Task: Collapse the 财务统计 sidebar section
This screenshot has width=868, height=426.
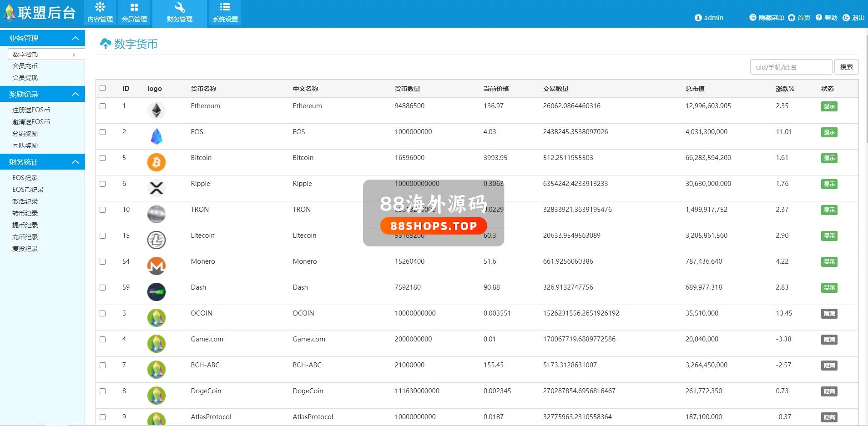Action: 76,162
